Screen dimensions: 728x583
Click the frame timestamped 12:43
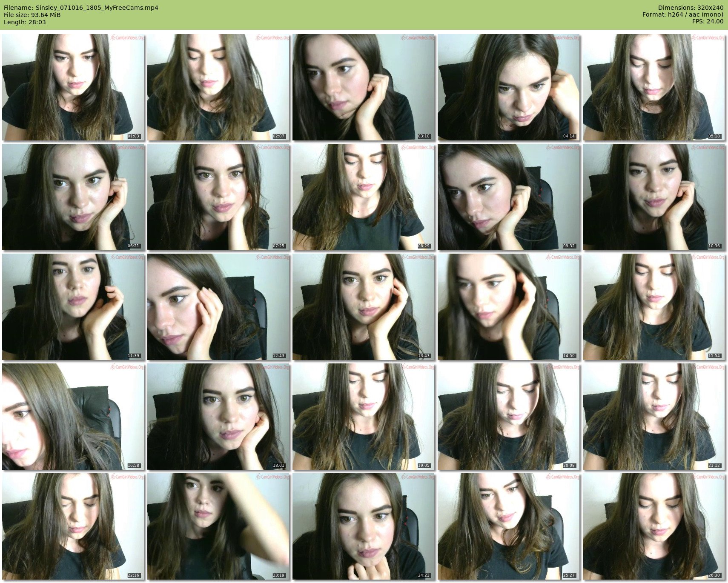click(x=218, y=306)
